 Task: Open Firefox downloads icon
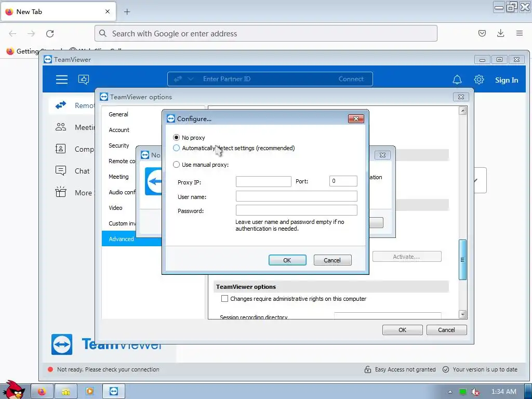click(500, 33)
